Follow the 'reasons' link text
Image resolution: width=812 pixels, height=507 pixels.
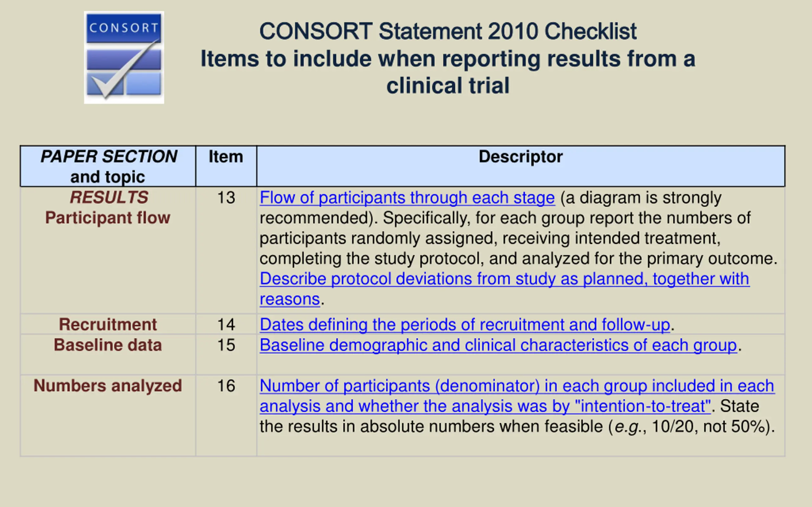tap(290, 299)
